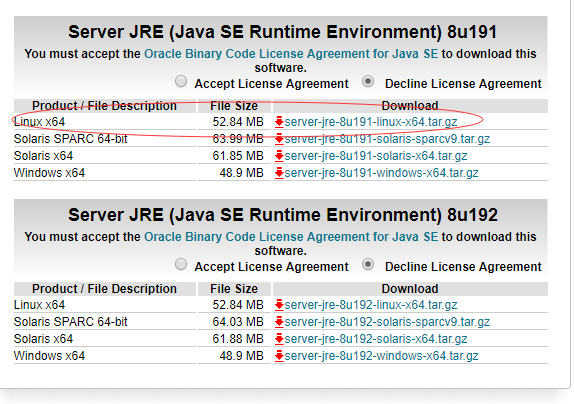Open Oracle Binary Code License link in 8u191 section
The image size is (574, 404).
[291, 54]
